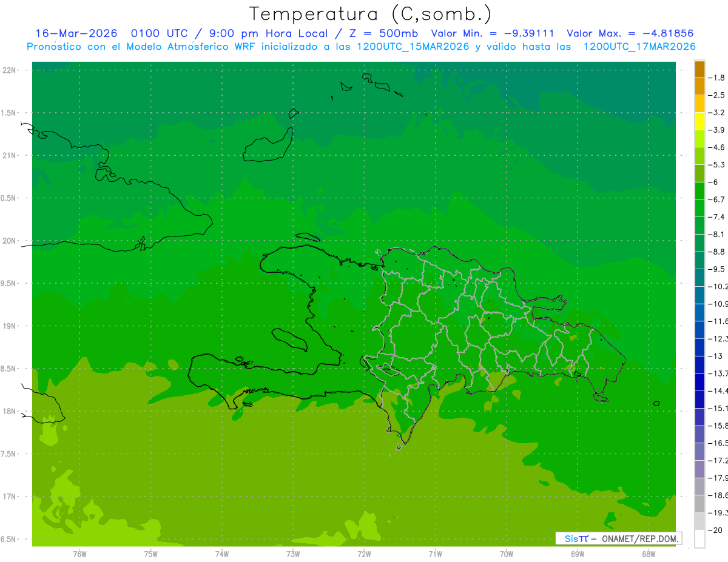Click the "20N" latitude axis label
728x562 pixels.
click(x=9, y=241)
